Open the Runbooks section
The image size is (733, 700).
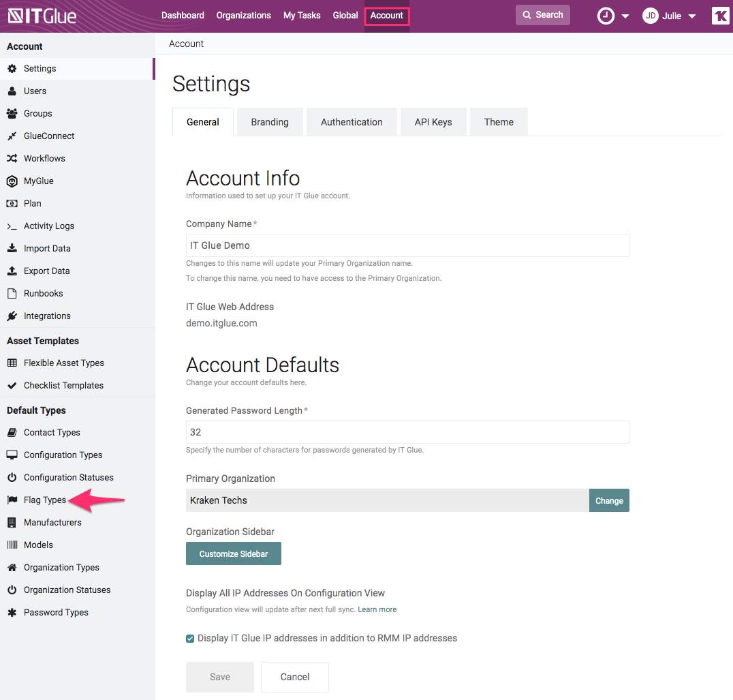click(x=43, y=293)
